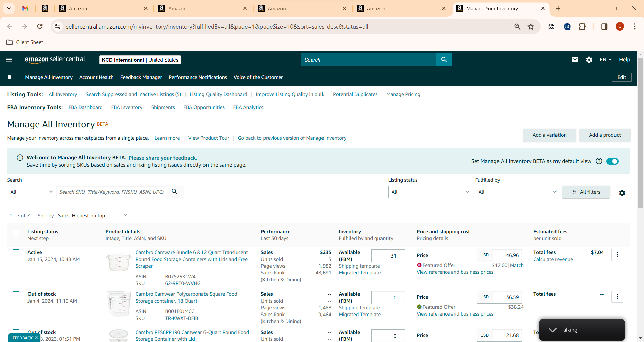Bookmark this page with the star icon
The width and height of the screenshot is (644, 342).
[x=531, y=26]
